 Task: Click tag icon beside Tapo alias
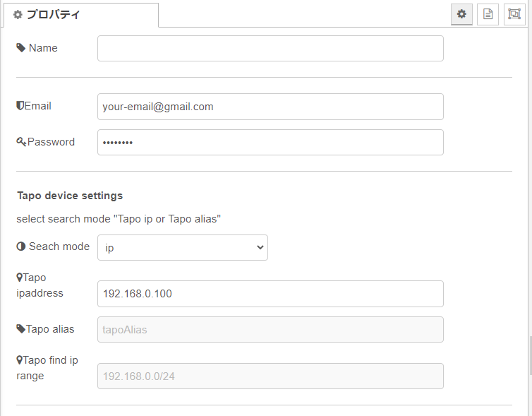[x=20, y=328]
